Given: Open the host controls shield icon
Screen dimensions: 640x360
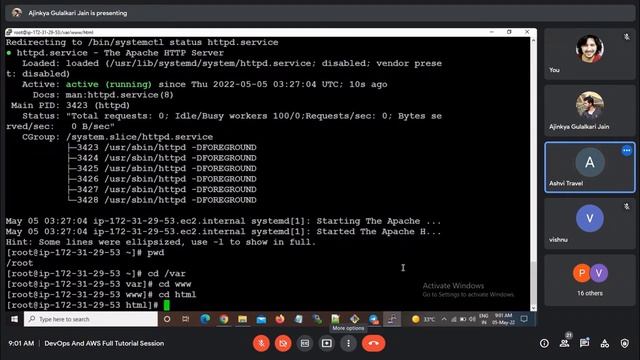Looking at the screenshot, I should [624, 343].
